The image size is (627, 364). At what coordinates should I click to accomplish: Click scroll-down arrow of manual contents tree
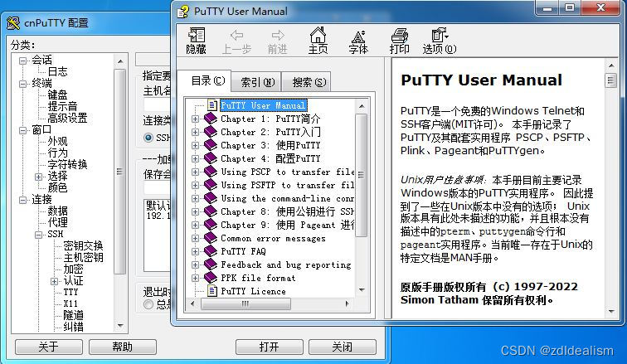click(x=362, y=289)
